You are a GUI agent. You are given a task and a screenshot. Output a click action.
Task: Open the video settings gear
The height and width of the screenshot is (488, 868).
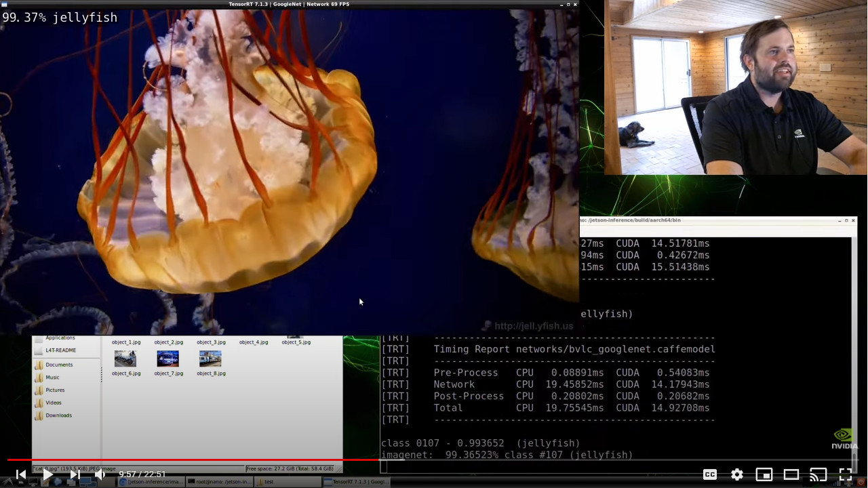coord(737,474)
